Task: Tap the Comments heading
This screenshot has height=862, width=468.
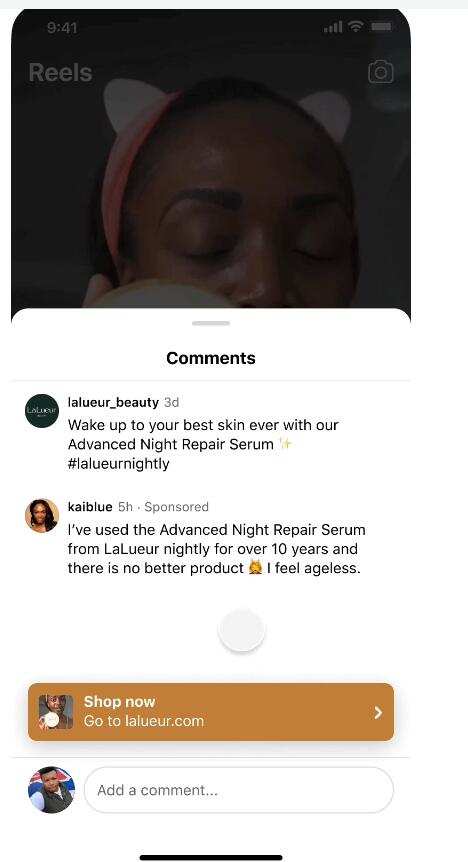Action: (x=211, y=358)
